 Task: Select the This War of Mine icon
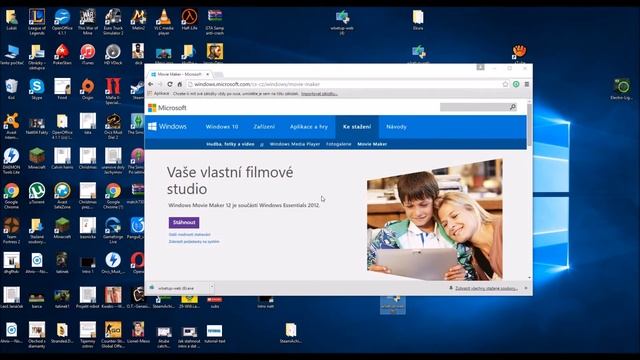point(87,22)
